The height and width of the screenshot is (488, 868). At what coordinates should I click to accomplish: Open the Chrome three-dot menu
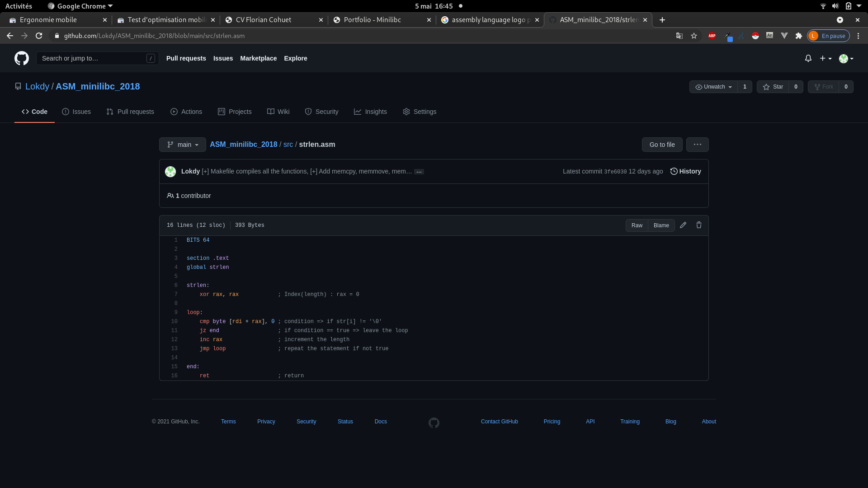click(x=858, y=36)
